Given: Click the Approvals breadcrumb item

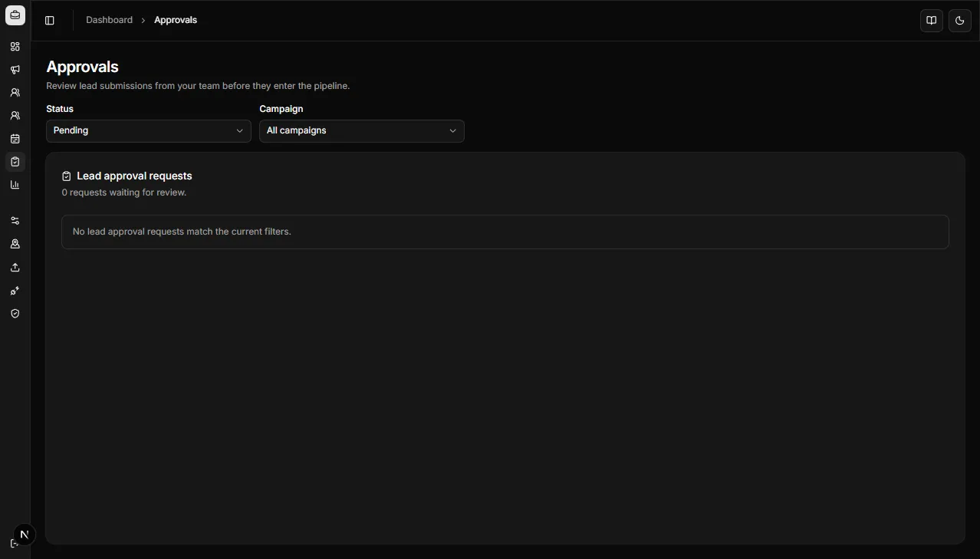Looking at the screenshot, I should pyautogui.click(x=176, y=20).
